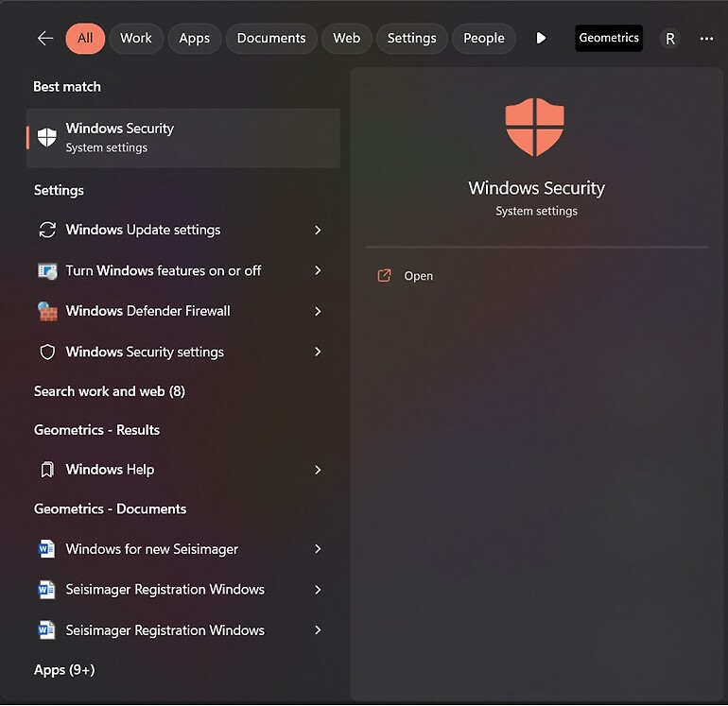The width and height of the screenshot is (728, 706).
Task: Select the People filter tab
Action: point(484,38)
